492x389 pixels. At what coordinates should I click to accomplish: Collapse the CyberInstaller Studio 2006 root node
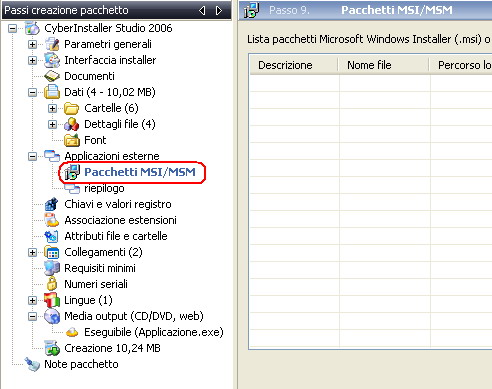pos(12,28)
